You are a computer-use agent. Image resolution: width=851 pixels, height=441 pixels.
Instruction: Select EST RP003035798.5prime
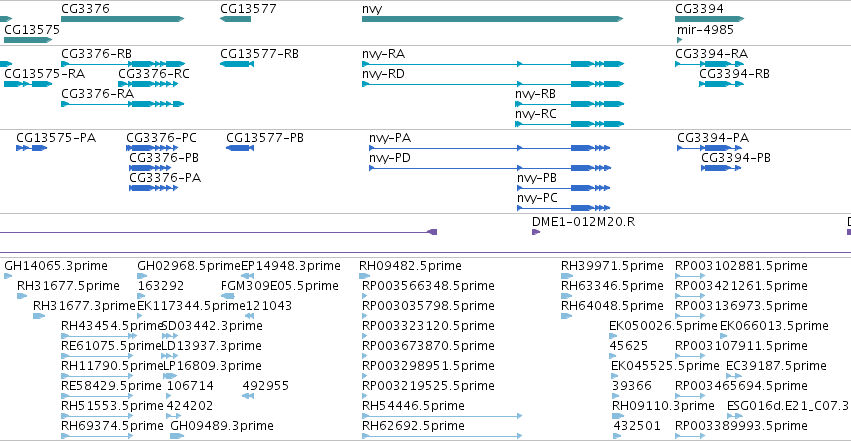365,316
